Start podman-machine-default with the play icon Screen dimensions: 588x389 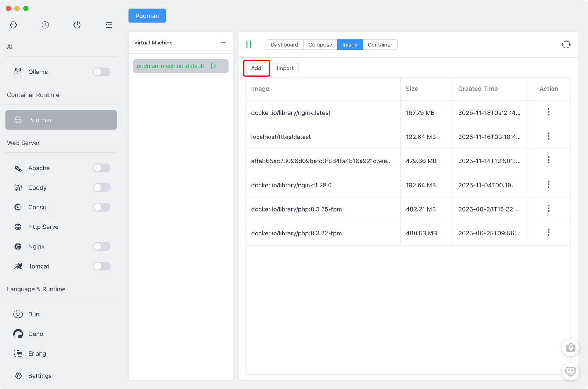click(x=214, y=66)
